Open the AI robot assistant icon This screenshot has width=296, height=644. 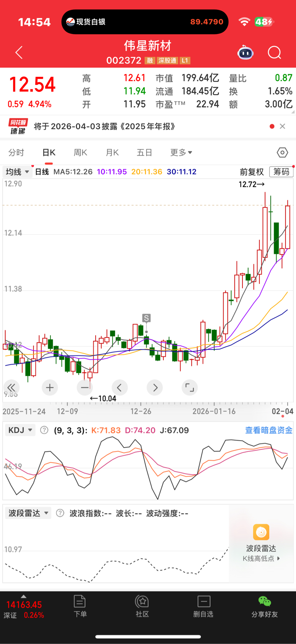click(x=246, y=52)
